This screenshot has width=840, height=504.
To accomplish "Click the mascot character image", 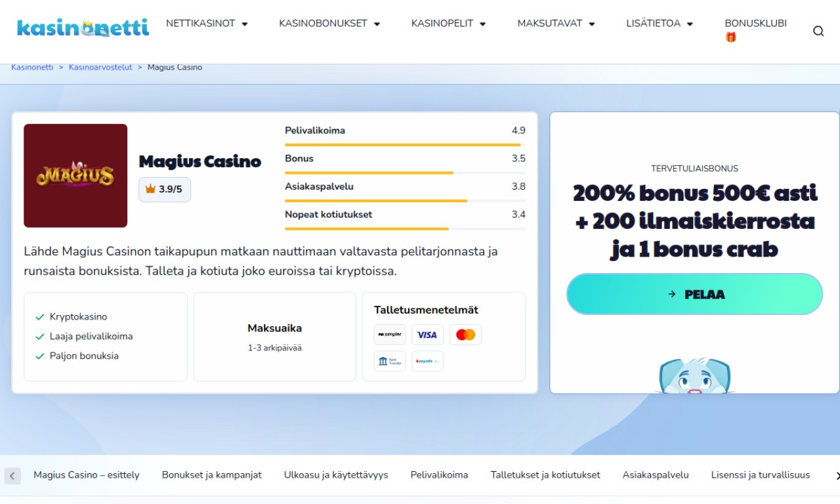I will pyautogui.click(x=694, y=375).
